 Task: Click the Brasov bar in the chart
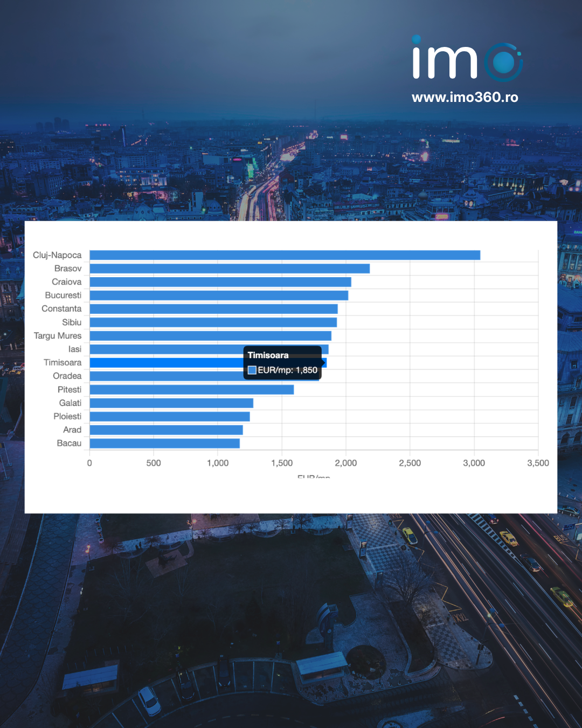coord(230,269)
